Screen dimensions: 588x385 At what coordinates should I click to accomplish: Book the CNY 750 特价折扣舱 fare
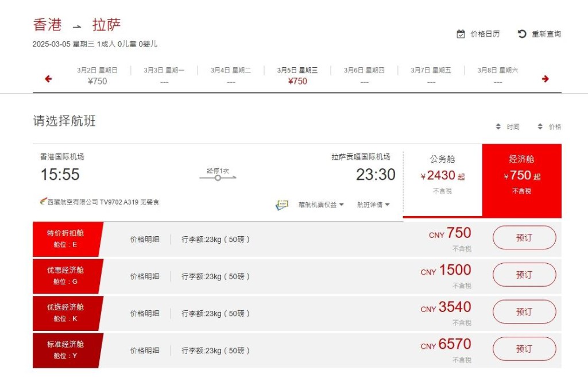point(524,237)
